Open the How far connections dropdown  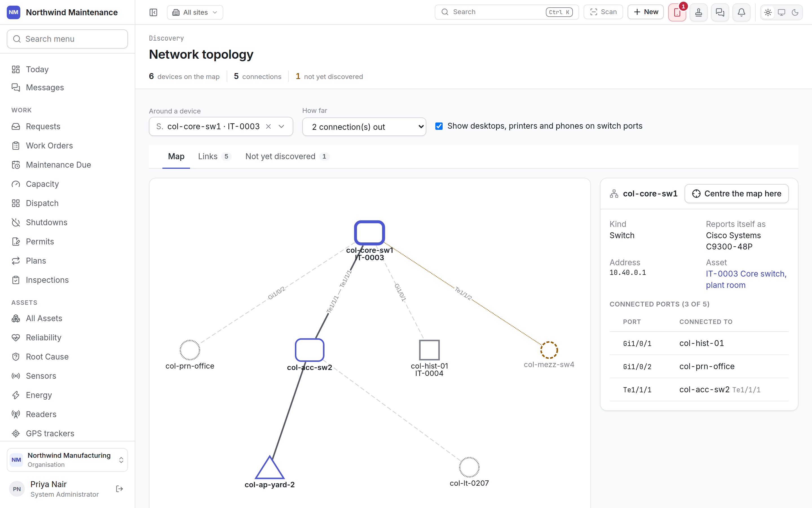click(x=364, y=127)
